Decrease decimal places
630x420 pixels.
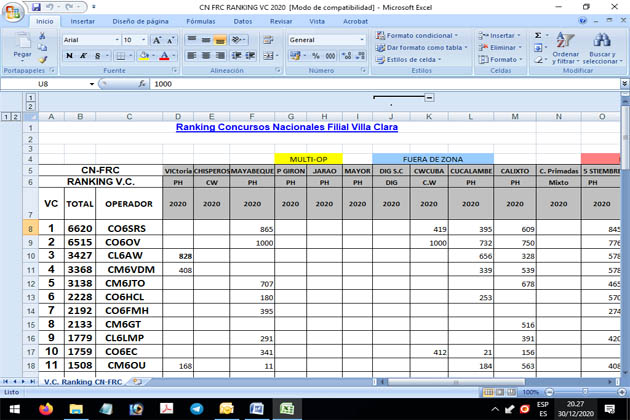361,55
